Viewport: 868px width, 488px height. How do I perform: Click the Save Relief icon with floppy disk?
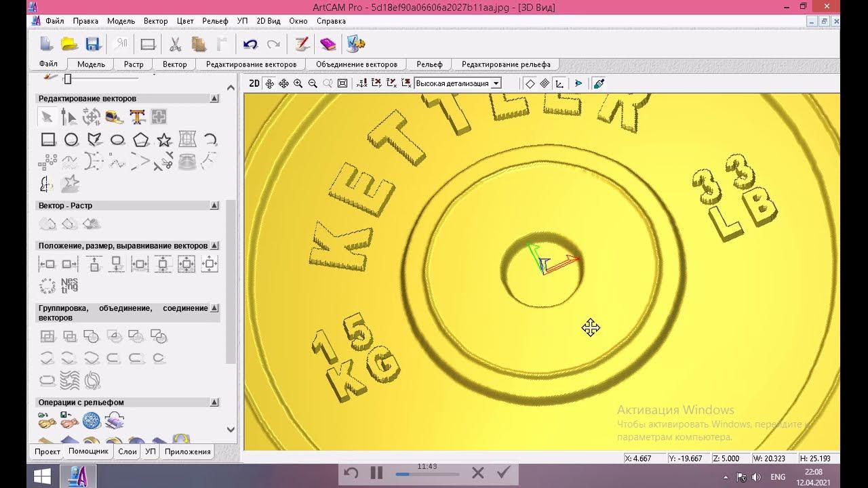68,421
